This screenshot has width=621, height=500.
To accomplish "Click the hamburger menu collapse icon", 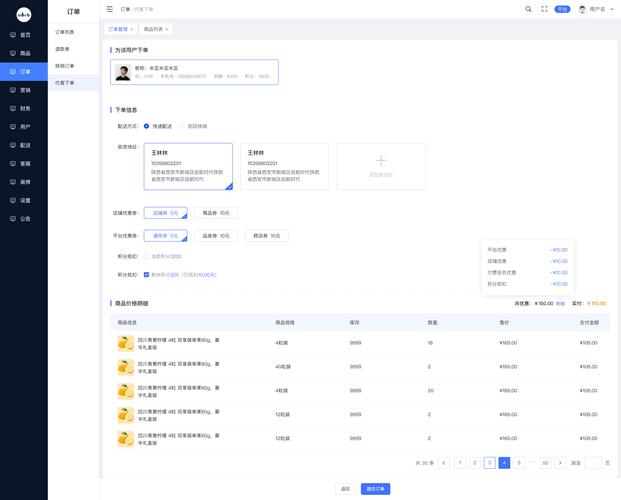I will point(110,9).
